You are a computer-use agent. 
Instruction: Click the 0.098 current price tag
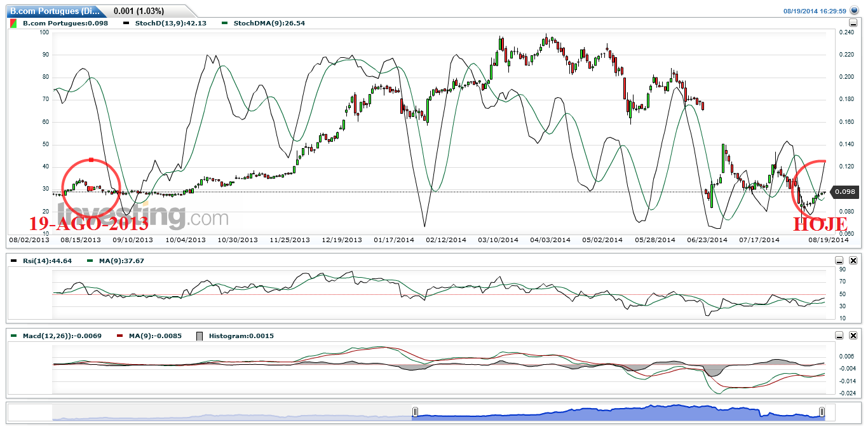[844, 192]
